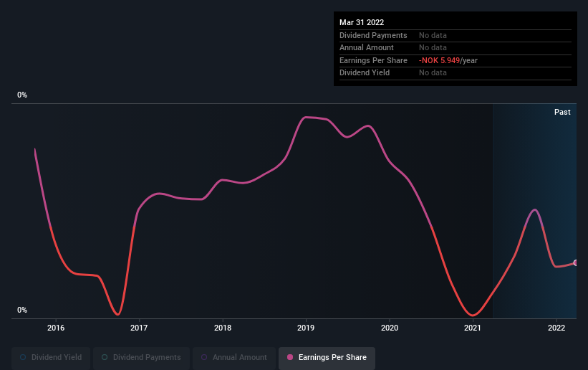Click the Dividend Payments circle icon
Screen dimensions: 588x370
click(105, 357)
